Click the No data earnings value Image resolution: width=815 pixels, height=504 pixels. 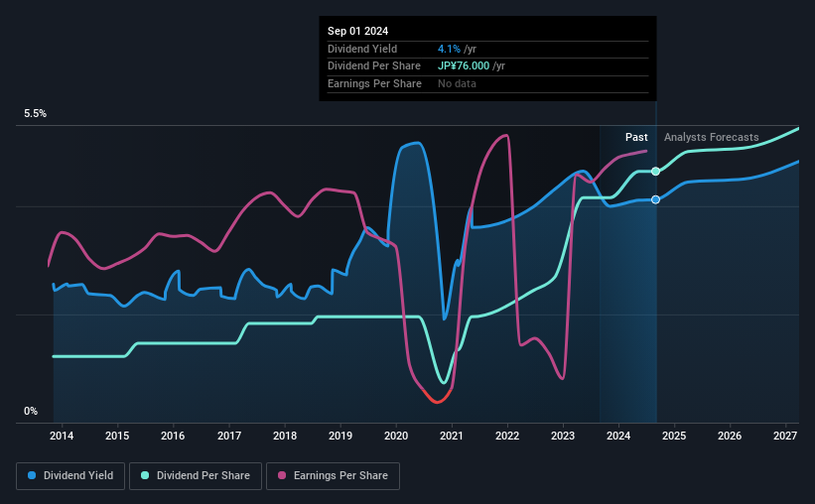click(457, 83)
